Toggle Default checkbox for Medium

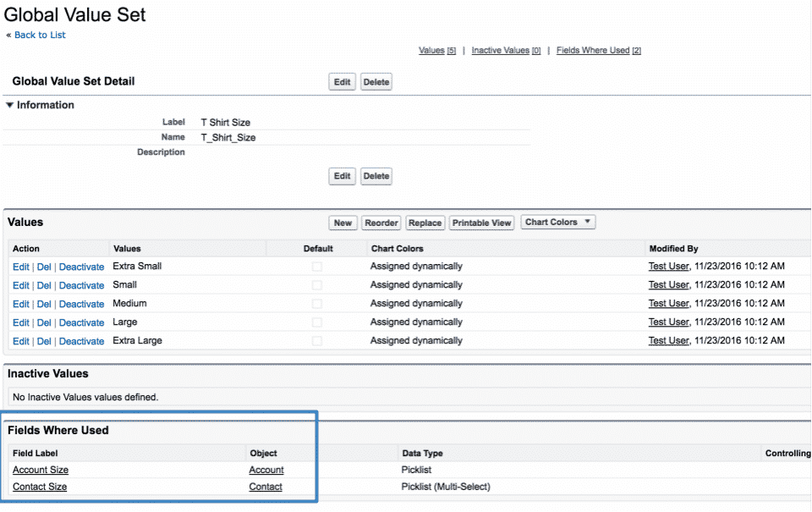(317, 304)
